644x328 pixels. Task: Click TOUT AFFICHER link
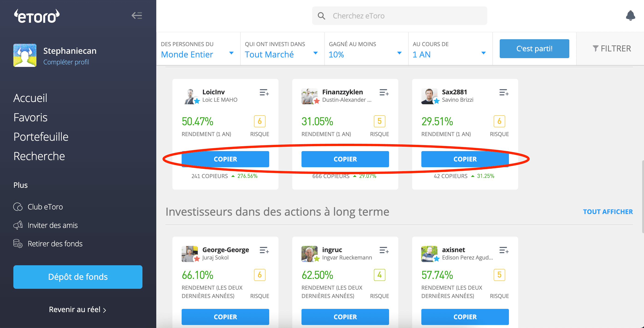[608, 212]
